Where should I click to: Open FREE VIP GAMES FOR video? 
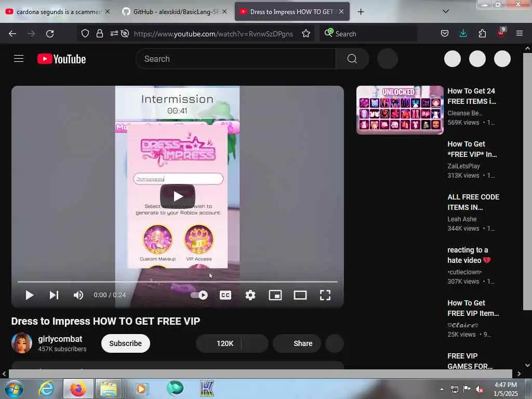[470, 361]
